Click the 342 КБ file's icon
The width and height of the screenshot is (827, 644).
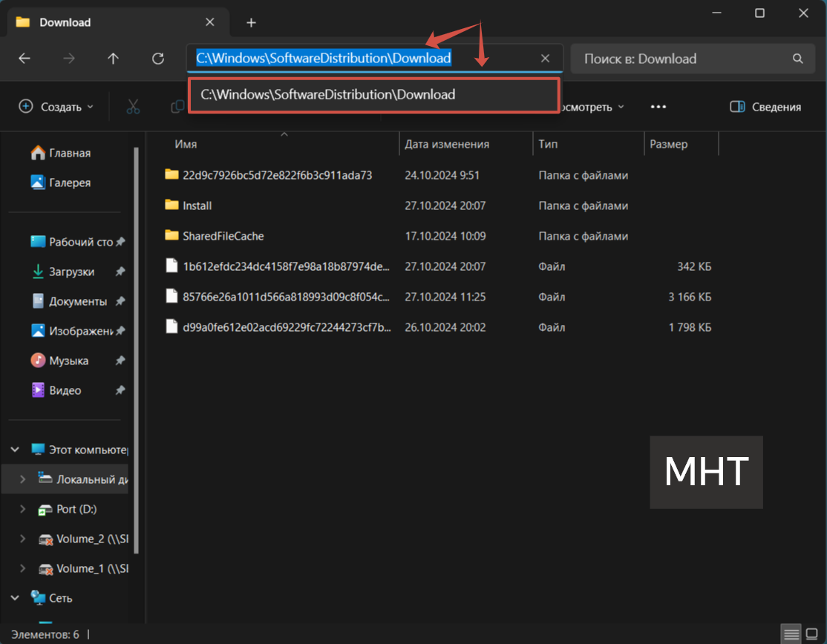tap(171, 266)
